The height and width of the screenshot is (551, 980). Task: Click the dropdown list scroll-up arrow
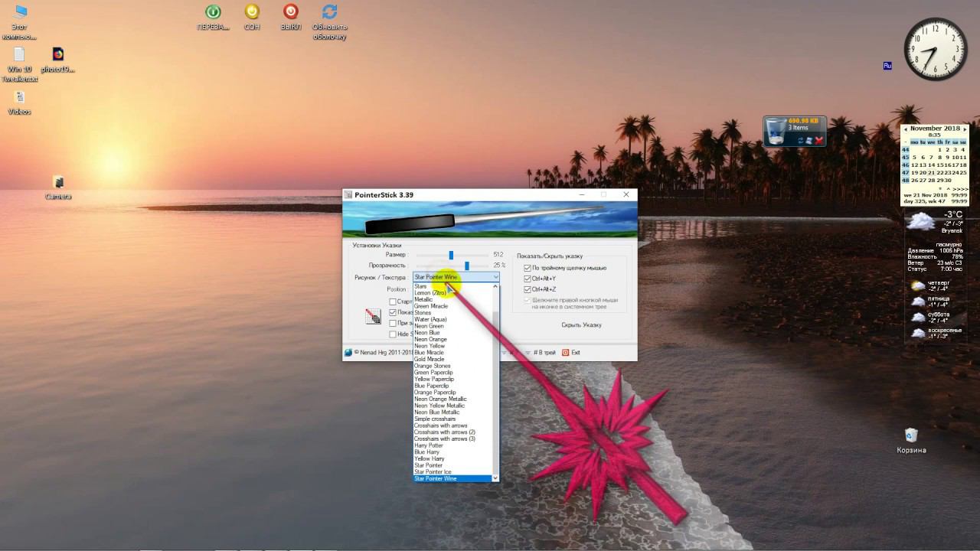pos(495,286)
